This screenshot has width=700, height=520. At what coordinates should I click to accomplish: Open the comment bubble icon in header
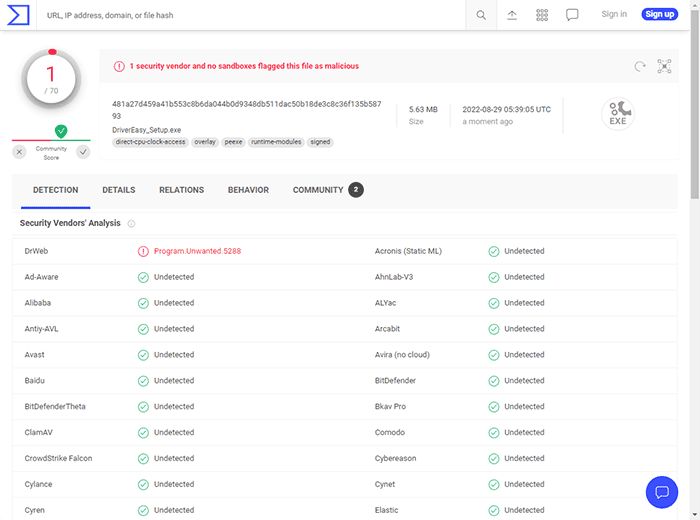pos(572,15)
